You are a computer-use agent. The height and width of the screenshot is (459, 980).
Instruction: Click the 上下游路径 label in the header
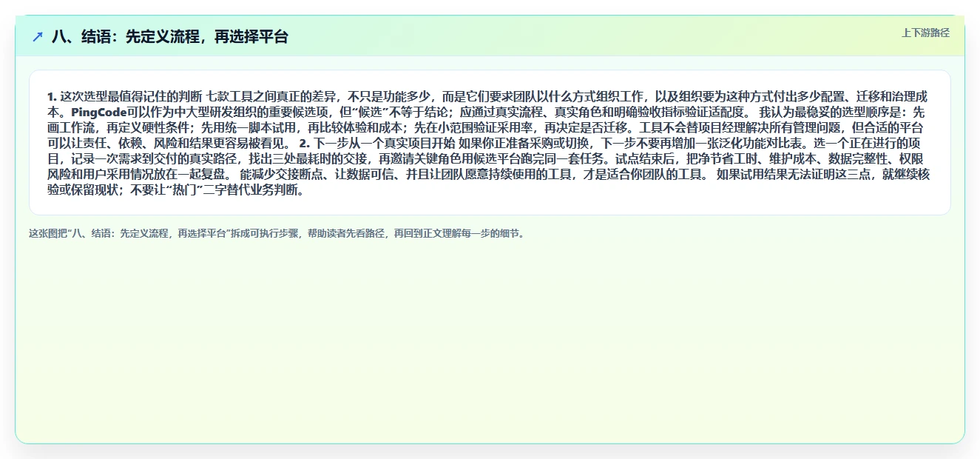point(925,33)
